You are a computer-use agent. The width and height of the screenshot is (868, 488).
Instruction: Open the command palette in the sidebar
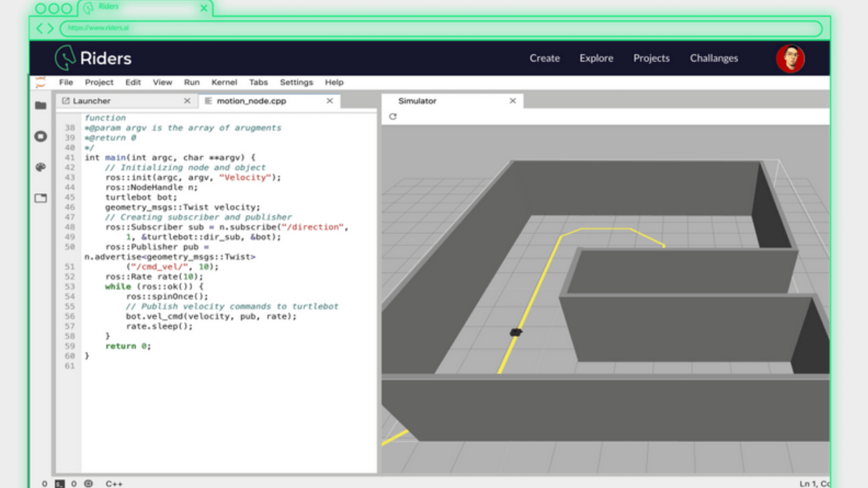(41, 167)
